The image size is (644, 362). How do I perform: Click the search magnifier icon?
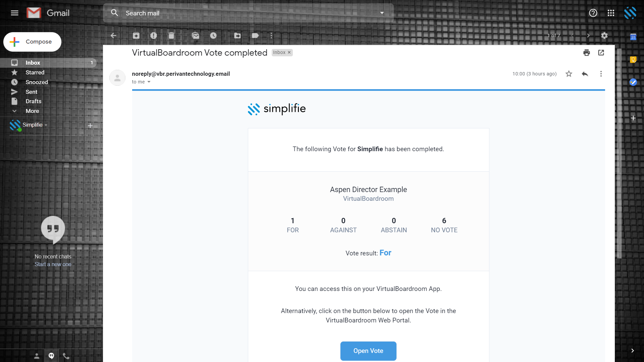pos(114,13)
